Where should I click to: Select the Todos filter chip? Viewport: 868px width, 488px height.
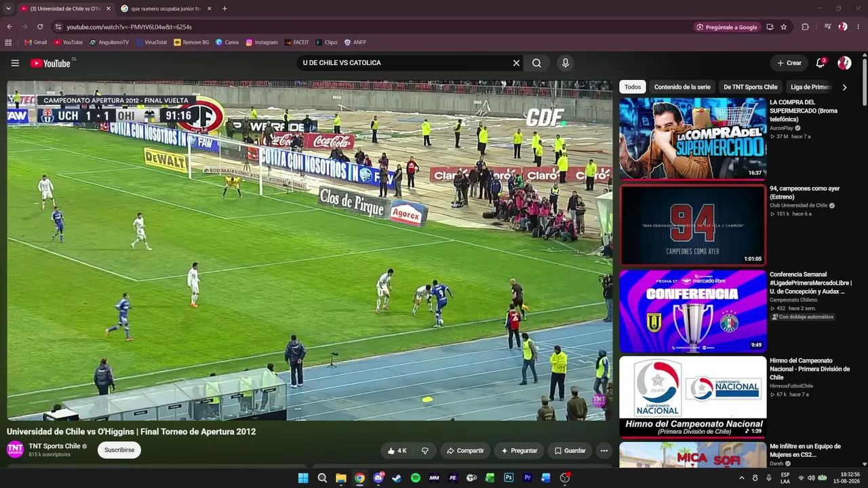pos(633,87)
